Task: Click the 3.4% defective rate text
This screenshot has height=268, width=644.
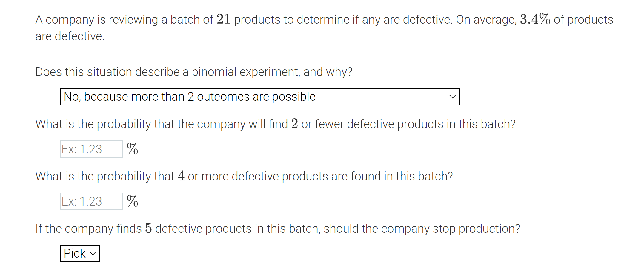Action: coord(534,19)
